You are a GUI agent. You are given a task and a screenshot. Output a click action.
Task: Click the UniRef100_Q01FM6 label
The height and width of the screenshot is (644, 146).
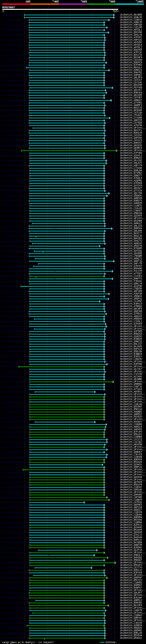(131, 286)
